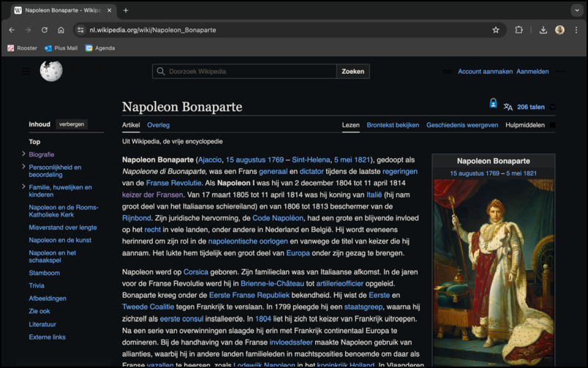Go to Napoleon en de Rooms-Katholieke Kerk section
This screenshot has width=588, height=368.
point(64,211)
